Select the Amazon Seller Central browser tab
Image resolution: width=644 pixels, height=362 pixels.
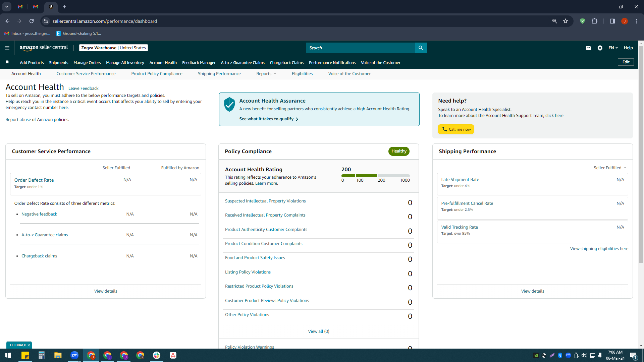[51, 7]
